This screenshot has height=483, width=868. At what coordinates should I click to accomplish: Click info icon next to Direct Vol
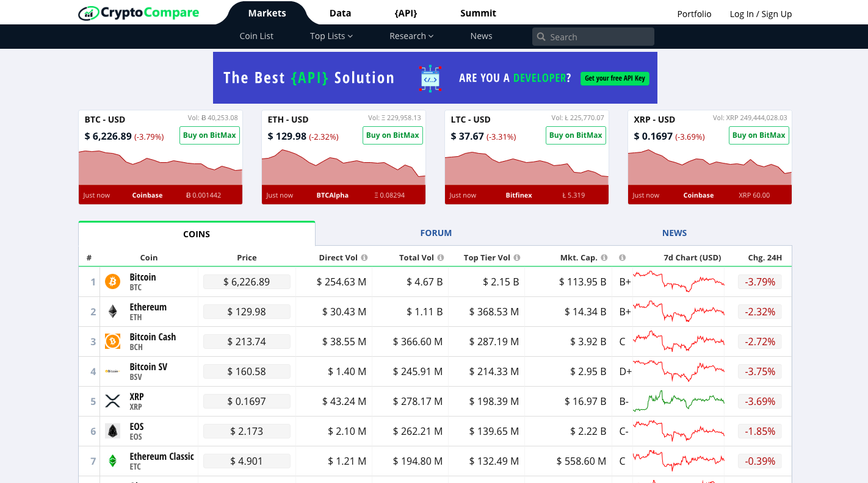(364, 257)
